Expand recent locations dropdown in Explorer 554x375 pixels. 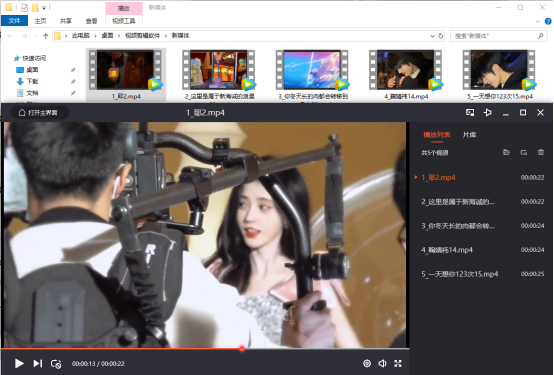35,36
